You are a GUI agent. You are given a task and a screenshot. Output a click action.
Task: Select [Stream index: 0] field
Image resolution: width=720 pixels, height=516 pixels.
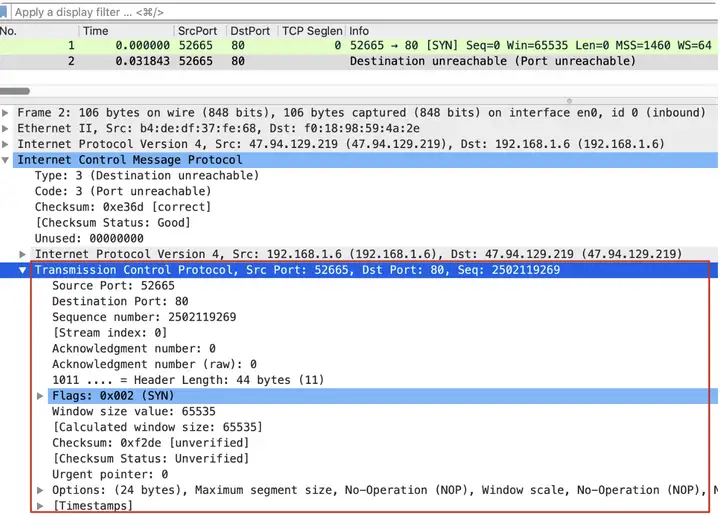pos(110,333)
